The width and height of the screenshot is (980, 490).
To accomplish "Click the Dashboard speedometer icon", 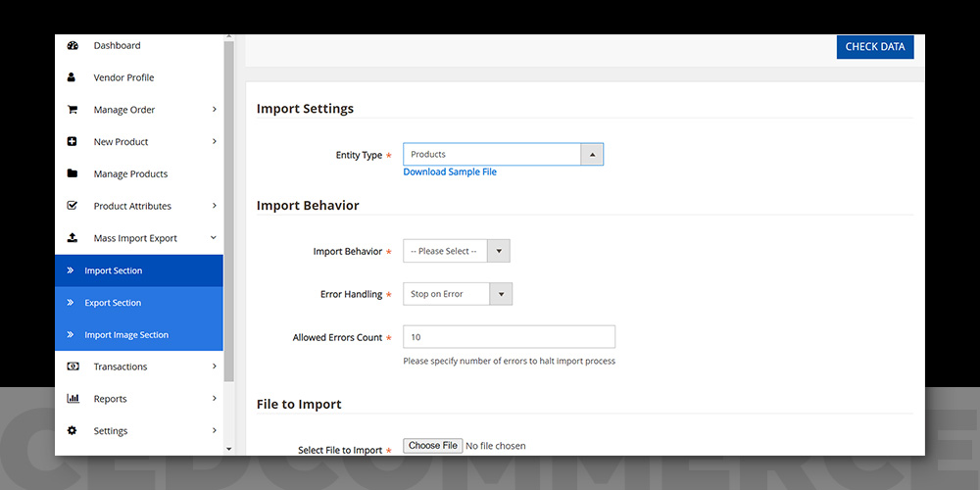I will coord(72,45).
